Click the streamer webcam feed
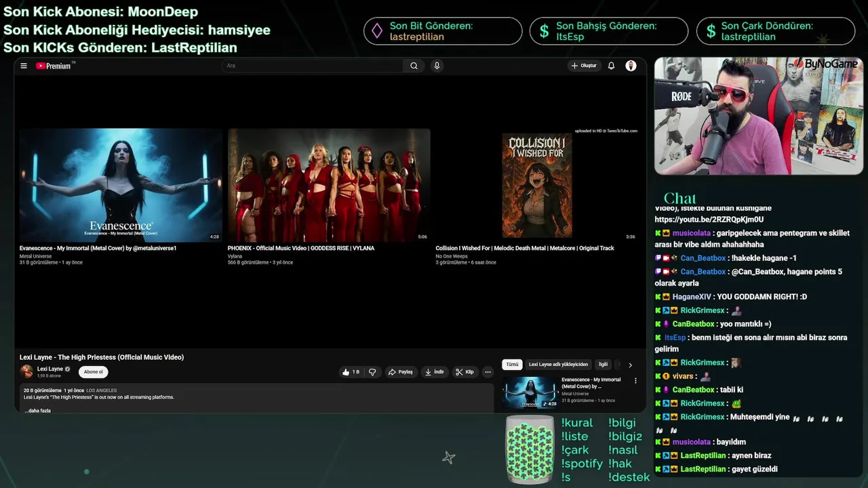868x488 pixels. (758, 116)
